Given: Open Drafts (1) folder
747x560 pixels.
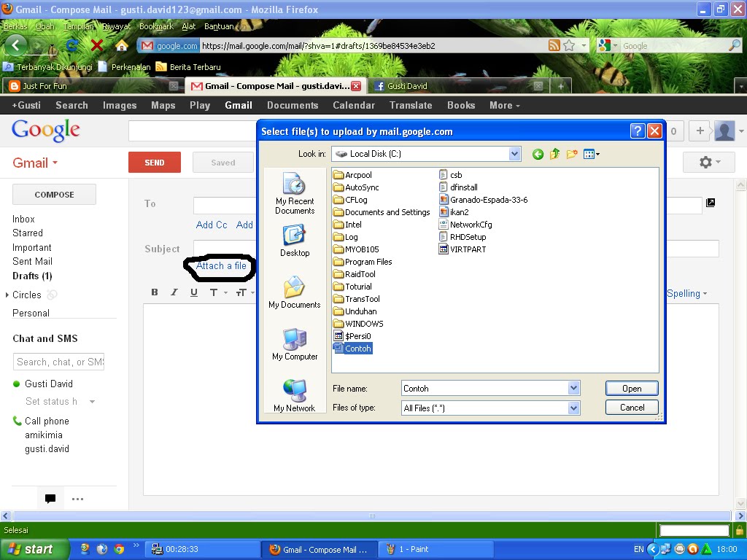Looking at the screenshot, I should [32, 276].
